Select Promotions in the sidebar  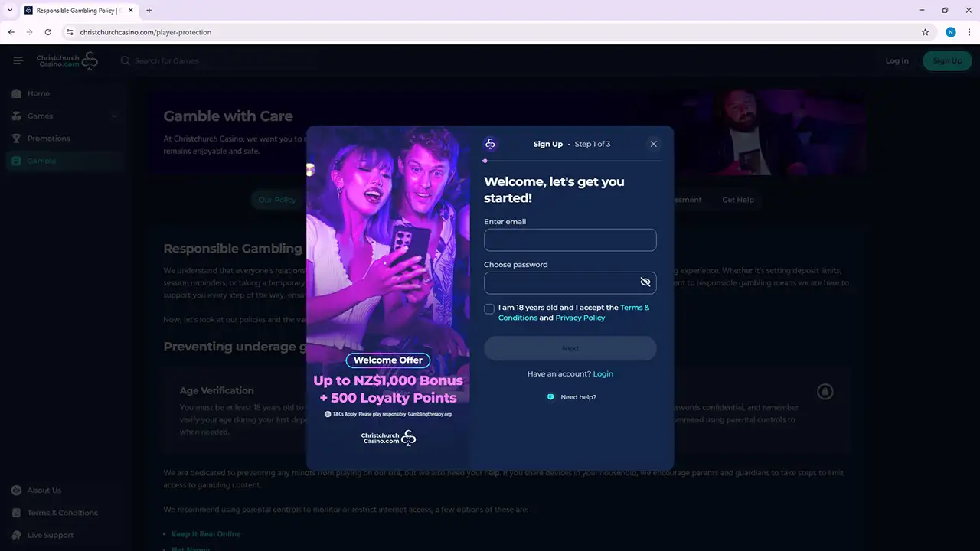pos(48,139)
